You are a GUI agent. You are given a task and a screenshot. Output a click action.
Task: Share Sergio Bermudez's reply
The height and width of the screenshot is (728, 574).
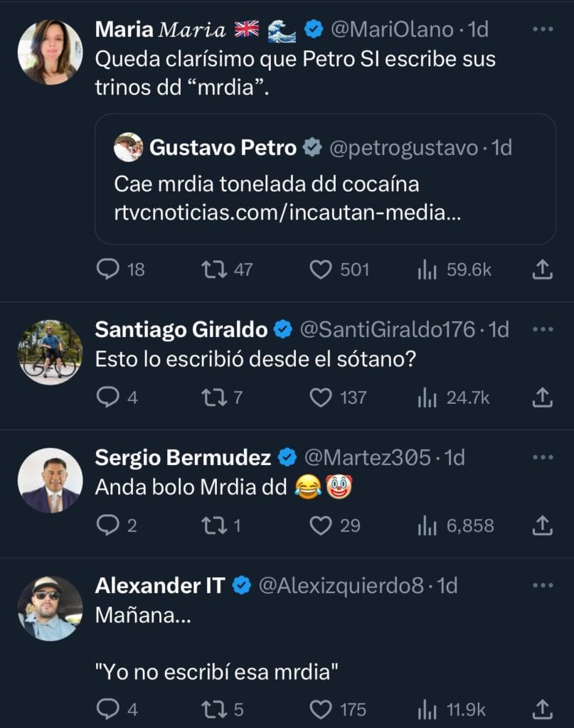(542, 525)
